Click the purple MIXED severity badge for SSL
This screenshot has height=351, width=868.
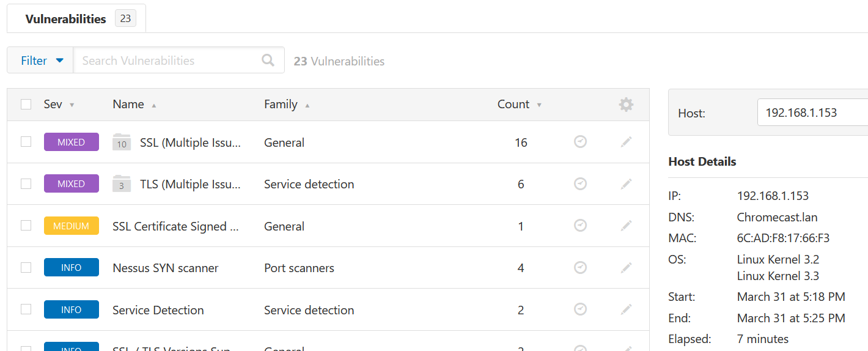tap(71, 142)
